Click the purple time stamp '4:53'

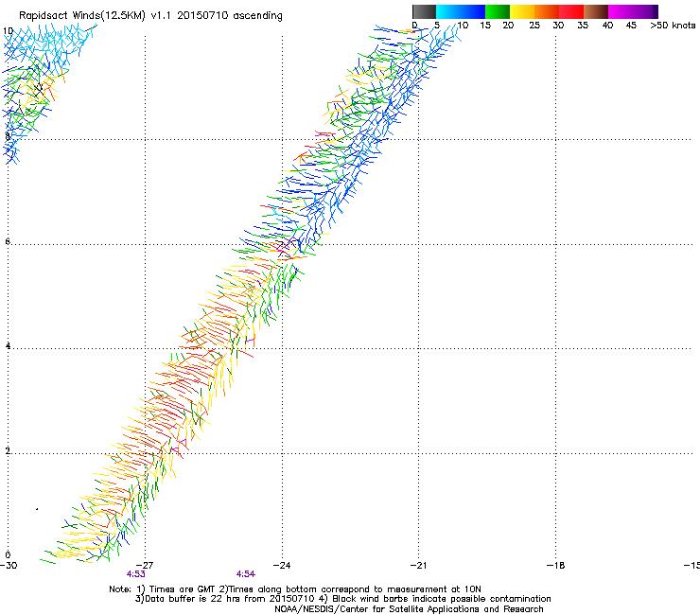tap(135, 574)
